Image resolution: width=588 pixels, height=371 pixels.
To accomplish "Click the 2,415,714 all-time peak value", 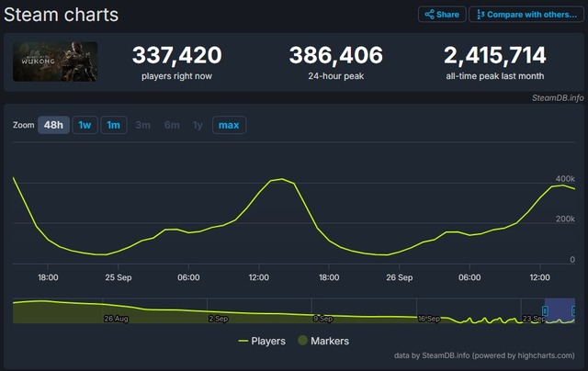I will 495,55.
